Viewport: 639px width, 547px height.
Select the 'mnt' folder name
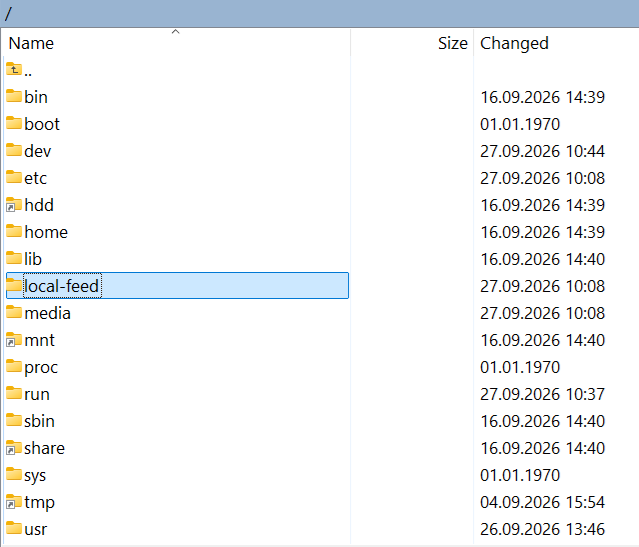tap(39, 340)
